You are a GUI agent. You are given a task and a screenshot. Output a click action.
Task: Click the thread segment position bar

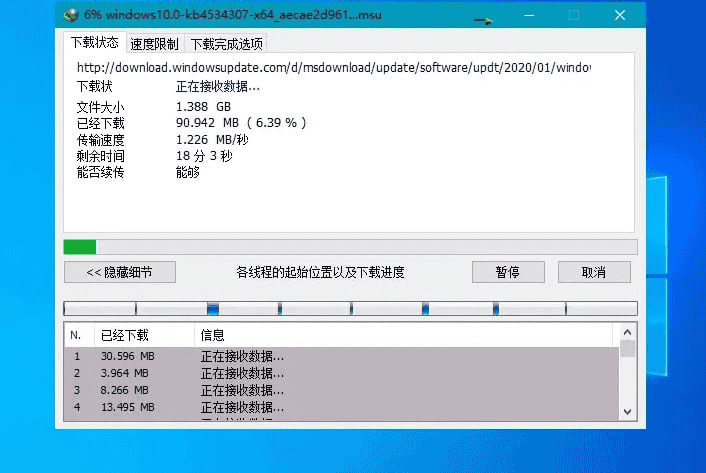[350, 309]
